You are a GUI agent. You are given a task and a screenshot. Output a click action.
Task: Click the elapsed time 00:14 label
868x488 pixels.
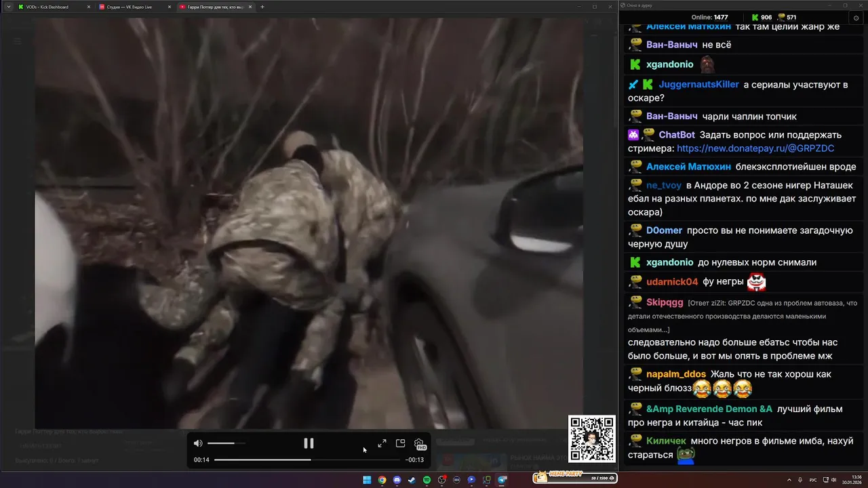201,460
